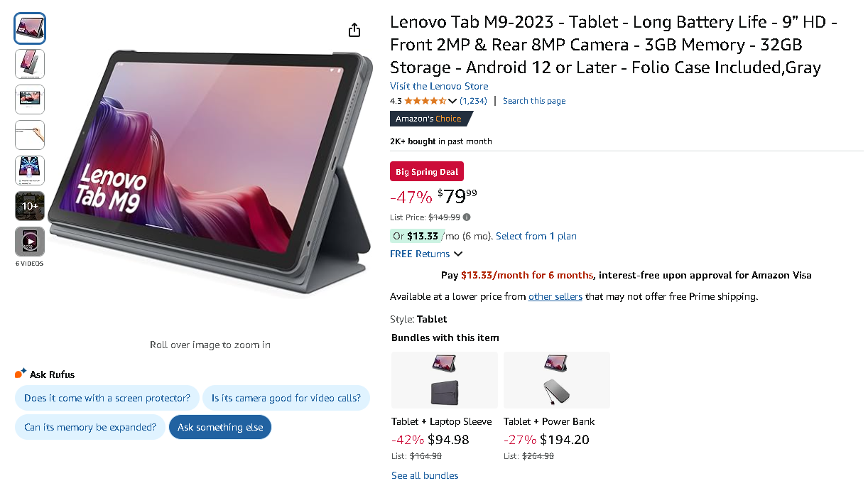
Task: Click Select from 1 plan link
Action: click(536, 236)
